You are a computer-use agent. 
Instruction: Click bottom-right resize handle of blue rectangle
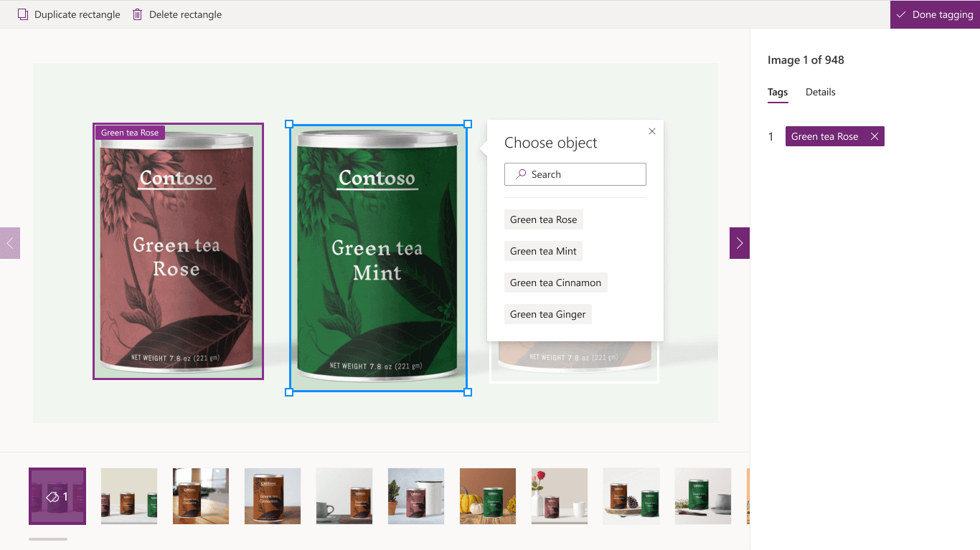[468, 392]
